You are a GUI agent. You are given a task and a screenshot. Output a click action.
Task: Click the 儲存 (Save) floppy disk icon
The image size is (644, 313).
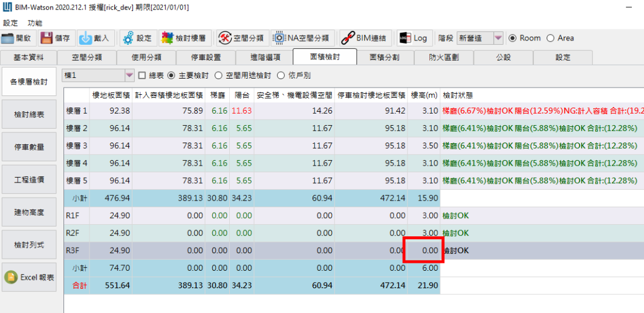[47, 38]
